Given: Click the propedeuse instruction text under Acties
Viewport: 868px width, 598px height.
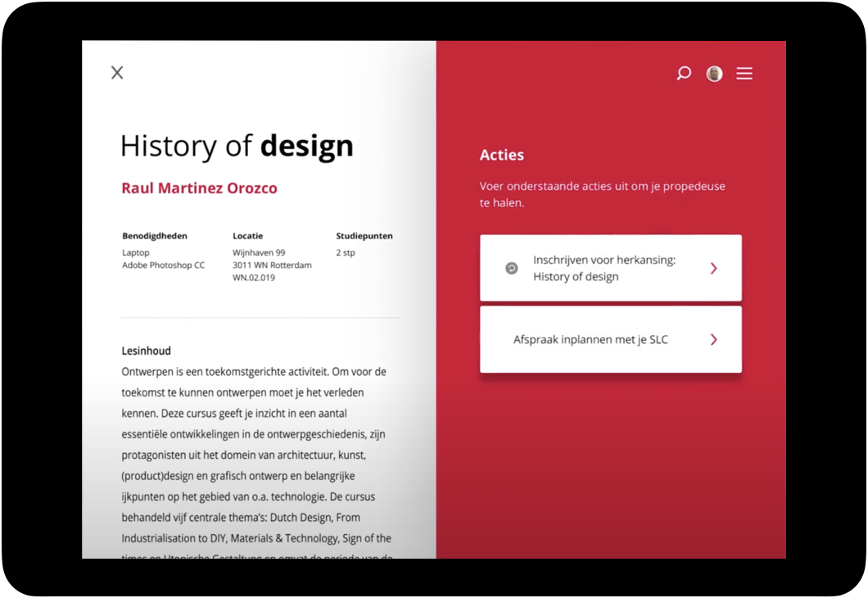Looking at the screenshot, I should coord(602,194).
